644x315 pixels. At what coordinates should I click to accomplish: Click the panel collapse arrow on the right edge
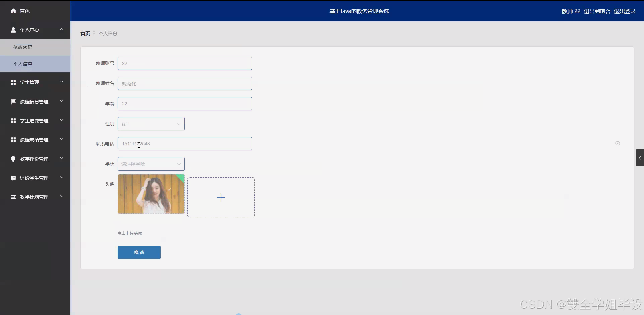tap(640, 157)
